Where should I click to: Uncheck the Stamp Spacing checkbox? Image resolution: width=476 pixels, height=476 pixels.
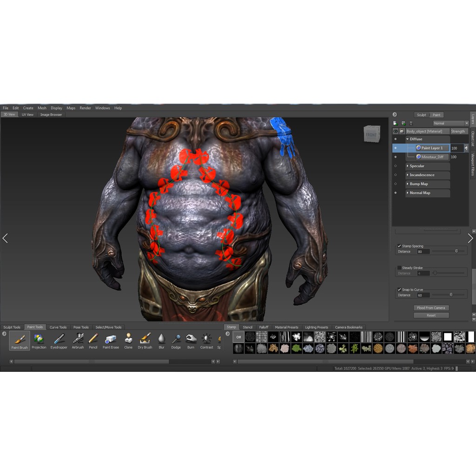pos(399,246)
